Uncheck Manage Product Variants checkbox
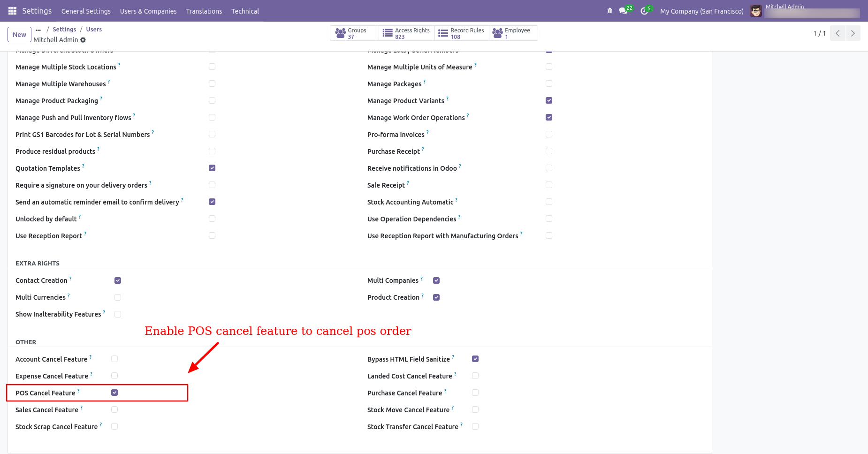This screenshot has height=454, width=868. pyautogui.click(x=549, y=100)
